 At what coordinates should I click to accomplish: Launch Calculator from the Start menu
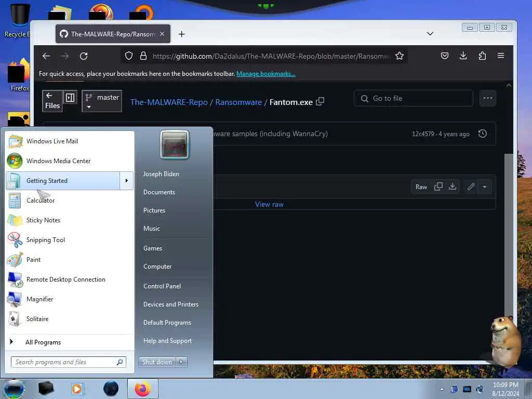[x=70, y=201]
